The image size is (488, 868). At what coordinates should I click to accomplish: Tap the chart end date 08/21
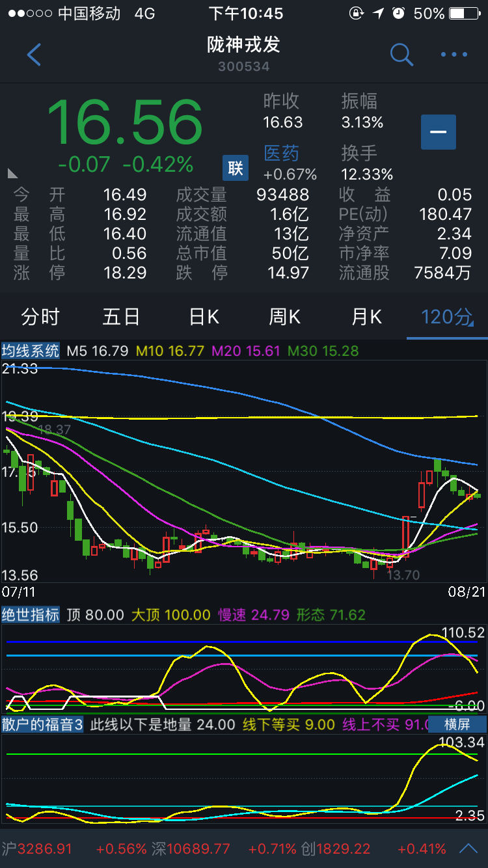468,591
